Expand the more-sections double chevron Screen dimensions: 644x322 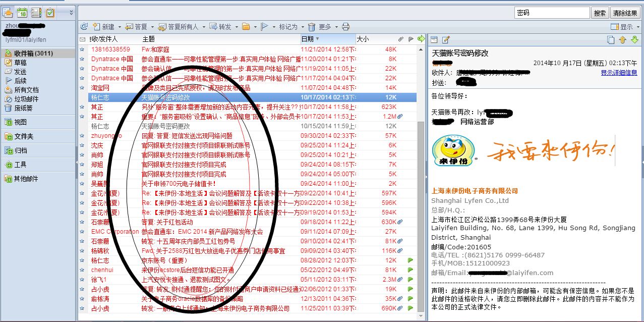pyautogui.click(x=71, y=13)
